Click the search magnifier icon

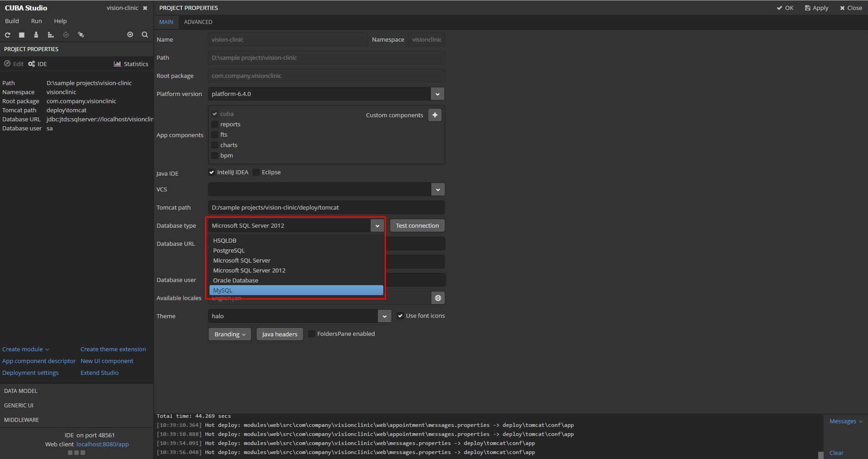[x=145, y=34]
